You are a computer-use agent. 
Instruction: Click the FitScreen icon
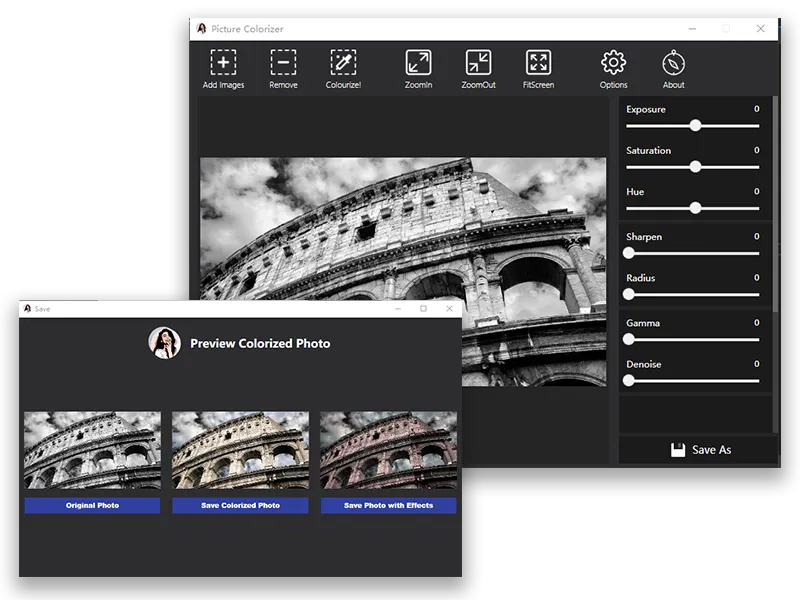[540, 61]
